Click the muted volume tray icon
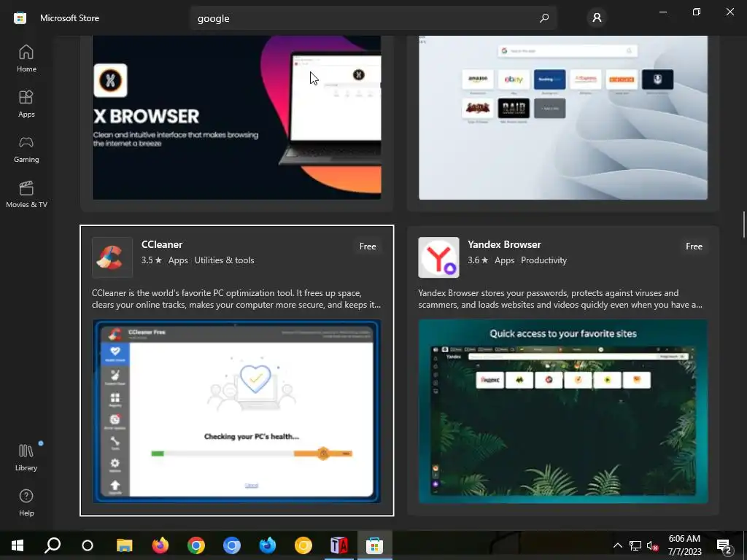Viewport: 747px width, 560px height. tap(652, 545)
